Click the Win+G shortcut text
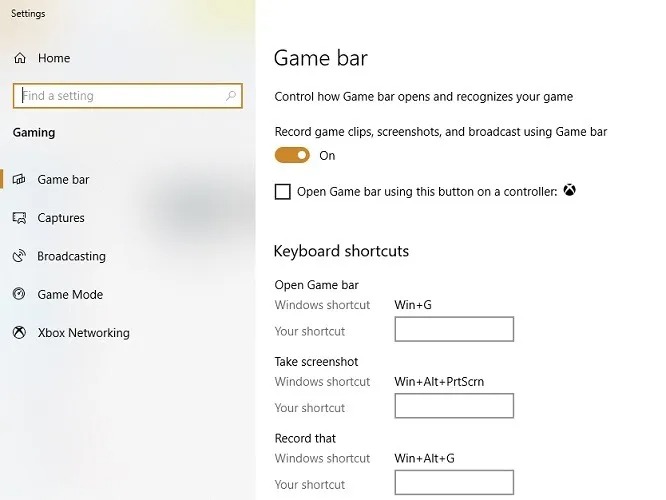This screenshot has width=666, height=500. tap(413, 305)
